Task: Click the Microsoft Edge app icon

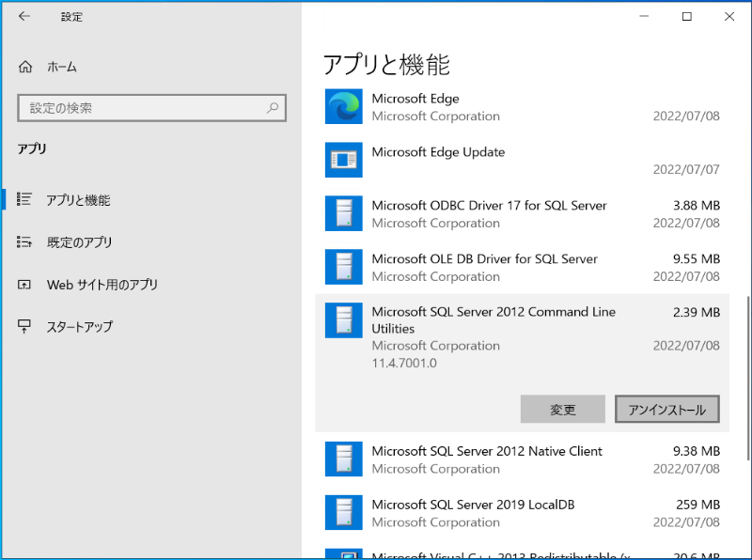Action: pos(343,106)
